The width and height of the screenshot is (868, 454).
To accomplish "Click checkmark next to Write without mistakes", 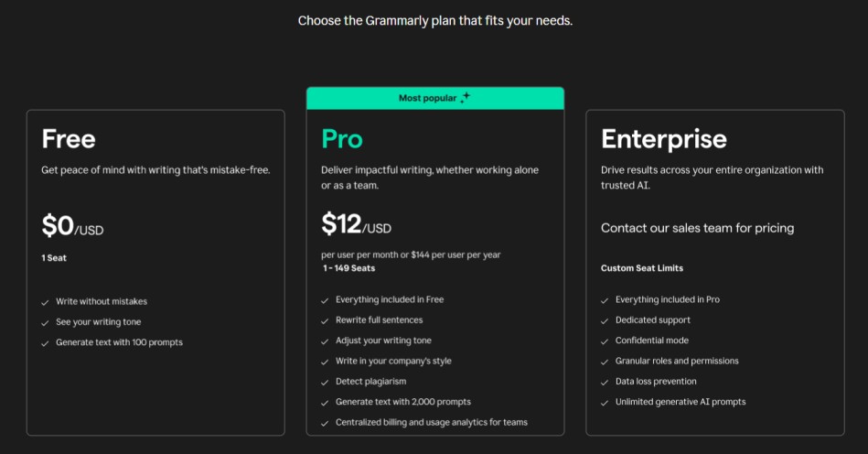I will (45, 302).
